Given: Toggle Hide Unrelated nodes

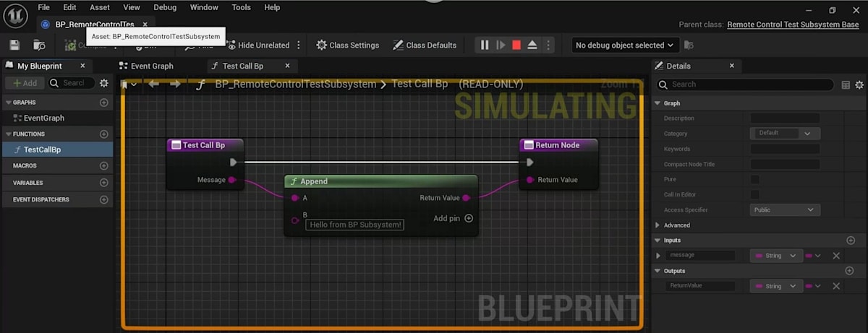Looking at the screenshot, I should pyautogui.click(x=257, y=45).
